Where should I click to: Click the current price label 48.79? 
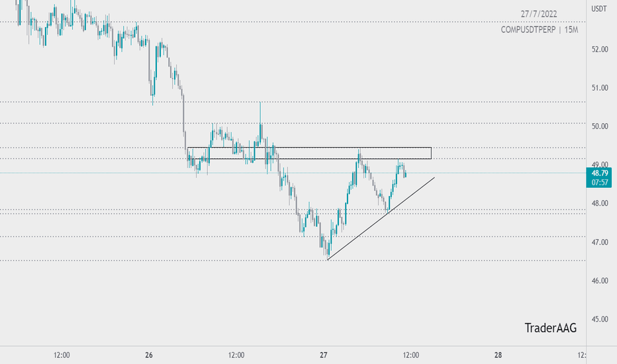point(599,173)
